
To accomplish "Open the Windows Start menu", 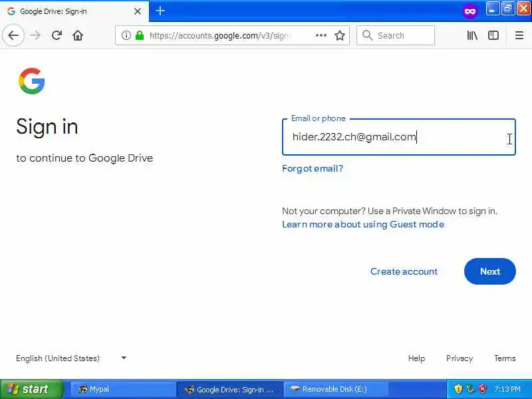I will click(x=31, y=389).
